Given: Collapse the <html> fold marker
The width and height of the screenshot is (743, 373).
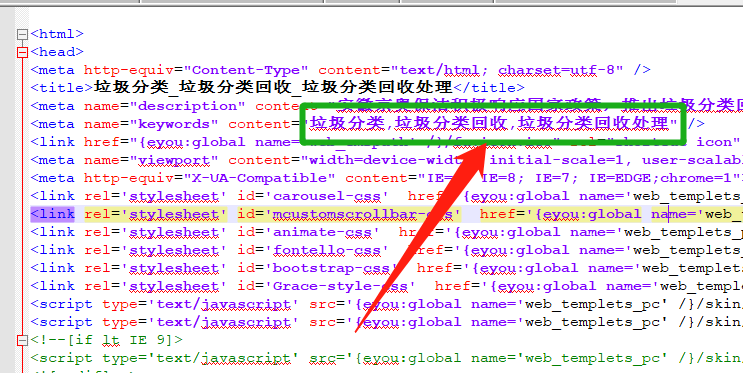Looking at the screenshot, I should (22, 35).
